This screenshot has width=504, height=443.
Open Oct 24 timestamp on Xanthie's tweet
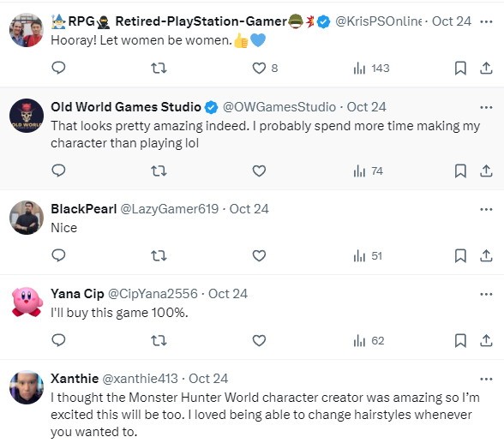[208, 379]
